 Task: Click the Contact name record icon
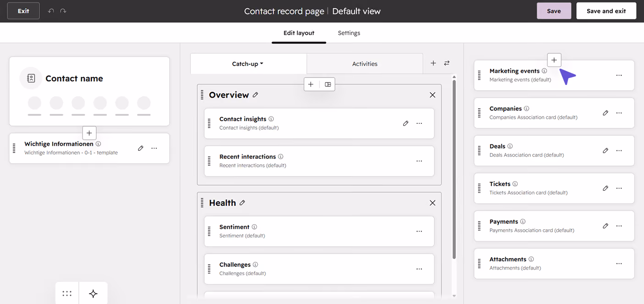pyautogui.click(x=31, y=78)
